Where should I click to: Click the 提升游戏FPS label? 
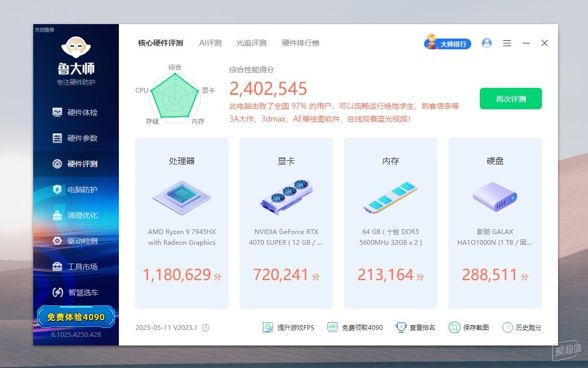[x=296, y=328]
